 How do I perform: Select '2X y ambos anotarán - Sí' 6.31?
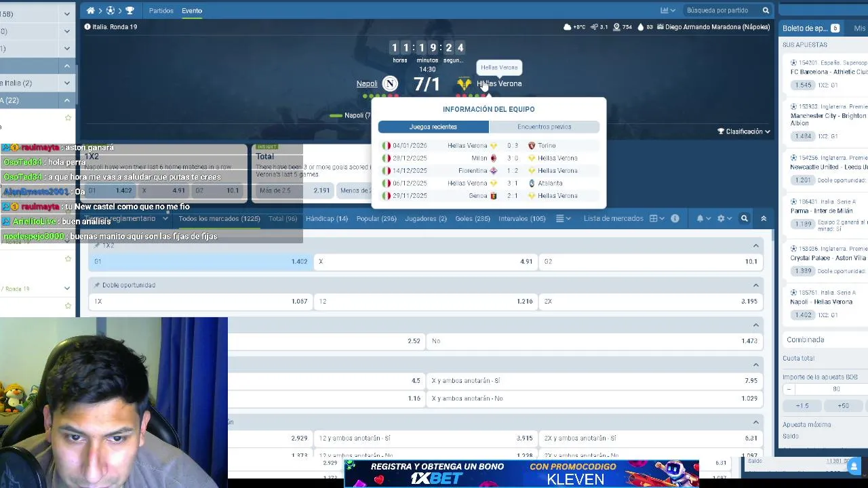tap(651, 439)
